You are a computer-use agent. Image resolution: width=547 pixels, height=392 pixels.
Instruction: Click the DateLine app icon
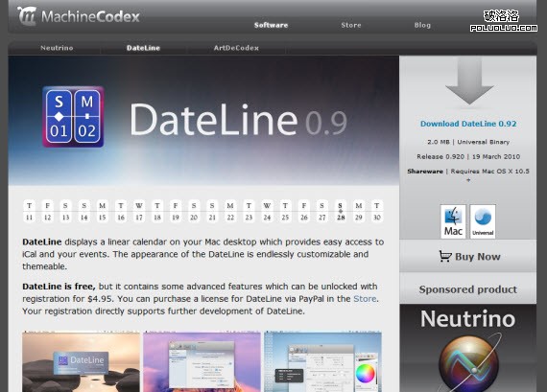point(73,117)
